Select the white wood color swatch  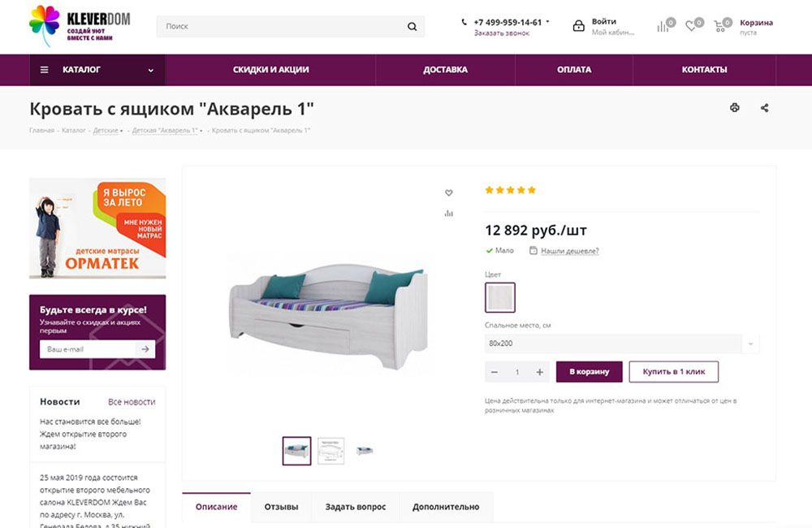coord(500,297)
